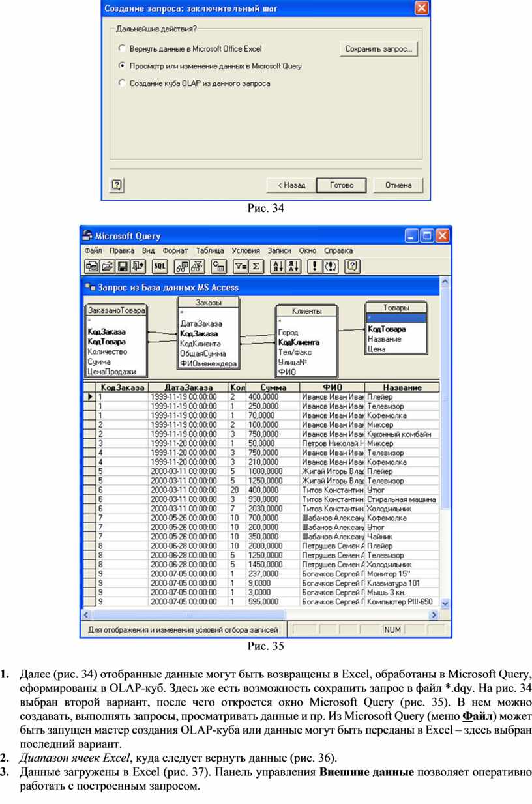Click ДатаЗаказа field in Заказы table

point(201,323)
